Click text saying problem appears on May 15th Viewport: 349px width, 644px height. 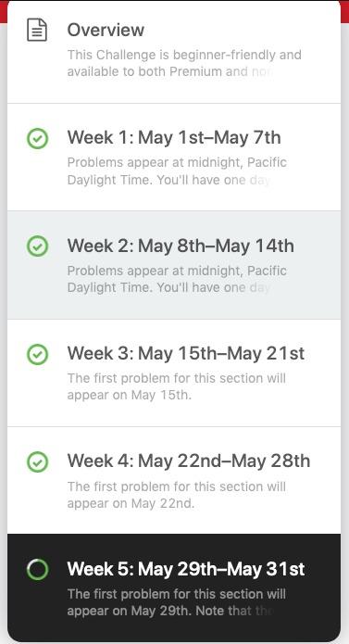tap(176, 386)
